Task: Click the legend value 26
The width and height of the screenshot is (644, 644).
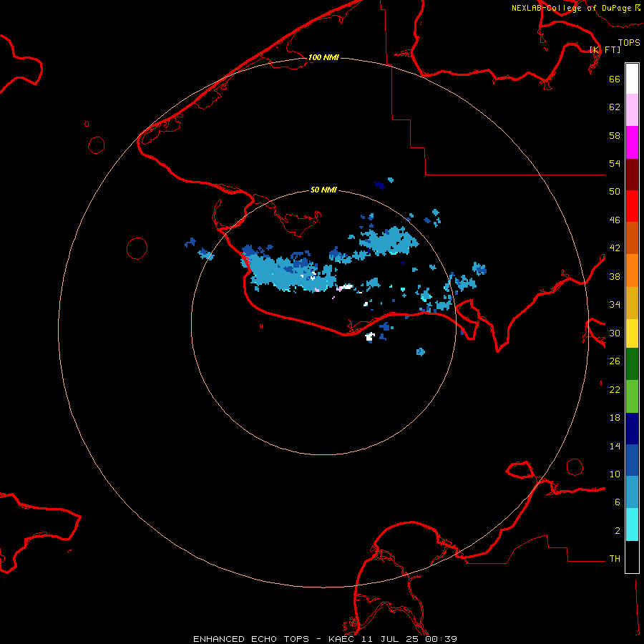Action: point(615,361)
